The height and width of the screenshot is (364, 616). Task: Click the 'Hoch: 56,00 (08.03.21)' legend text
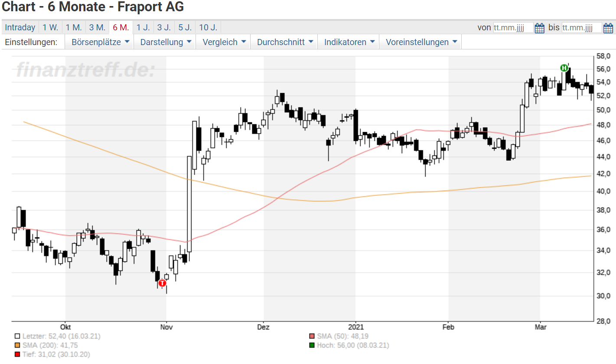(353, 345)
